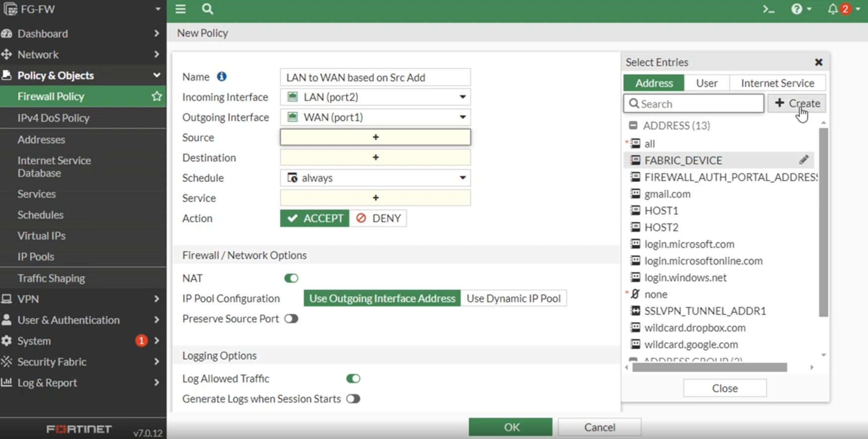This screenshot has width=868, height=439.
Task: Favorite Firewall Policy with star icon
Action: point(157,96)
